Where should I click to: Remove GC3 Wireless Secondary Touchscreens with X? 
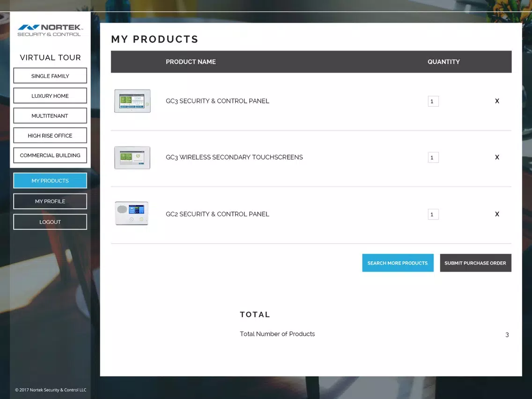tap(497, 157)
